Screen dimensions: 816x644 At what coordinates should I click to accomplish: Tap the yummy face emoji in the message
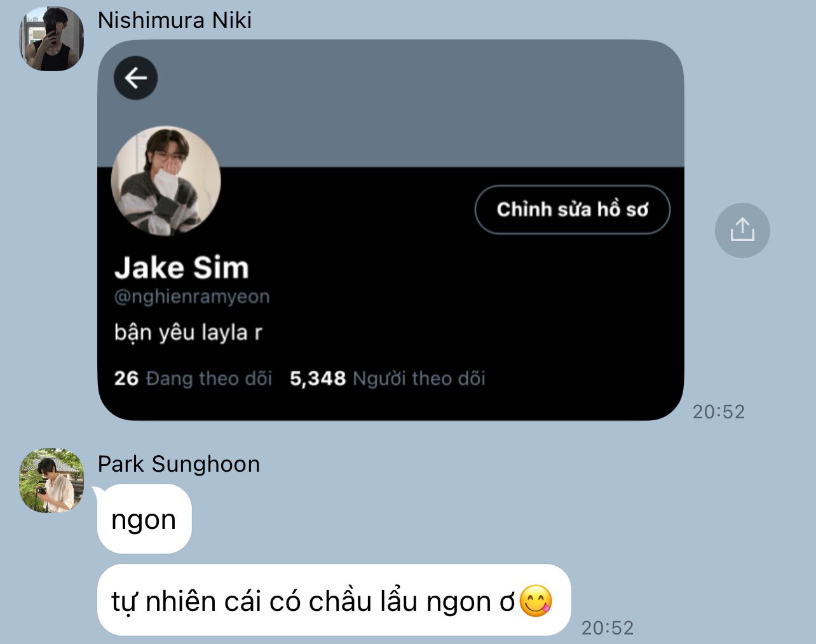click(x=536, y=601)
